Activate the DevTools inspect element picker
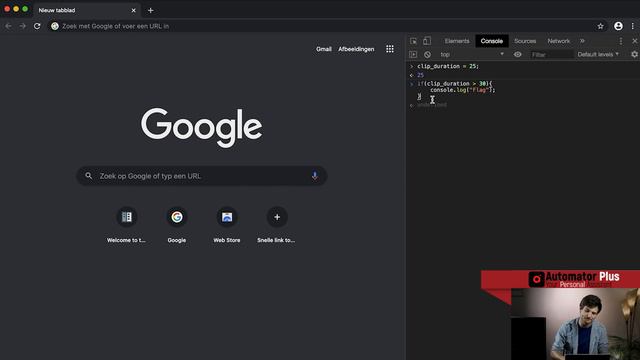The height and width of the screenshot is (360, 640). click(x=413, y=41)
